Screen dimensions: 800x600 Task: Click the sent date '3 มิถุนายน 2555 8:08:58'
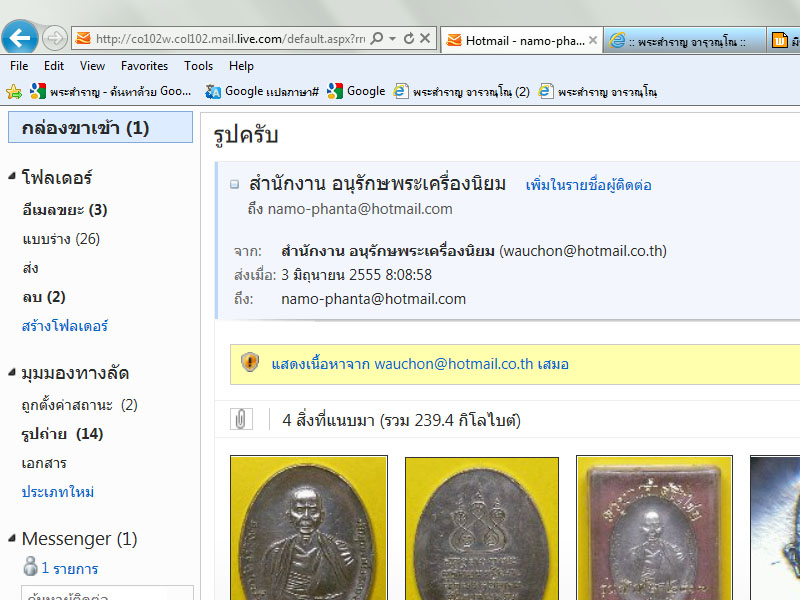[356, 275]
